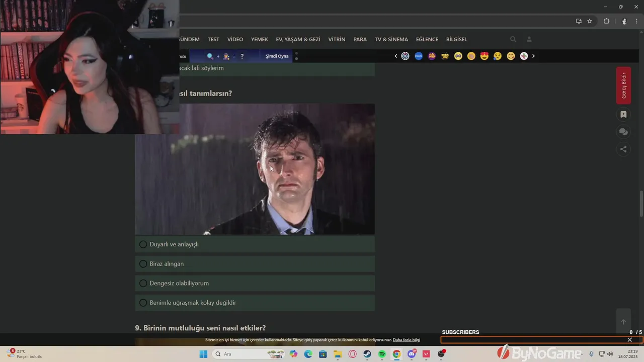Open the black and yellow channel icon
The image size is (644, 362).
(x=445, y=56)
